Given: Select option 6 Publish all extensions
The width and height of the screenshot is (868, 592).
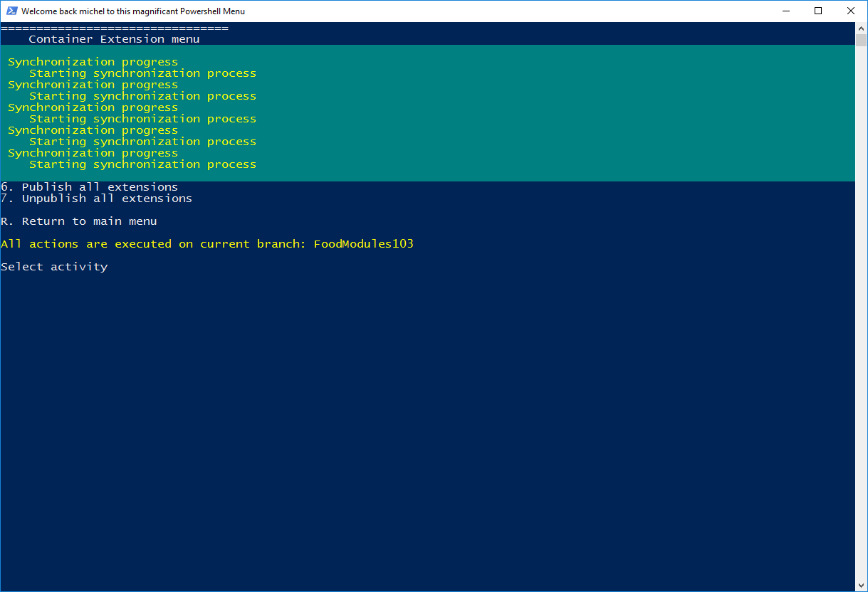Looking at the screenshot, I should point(89,186).
